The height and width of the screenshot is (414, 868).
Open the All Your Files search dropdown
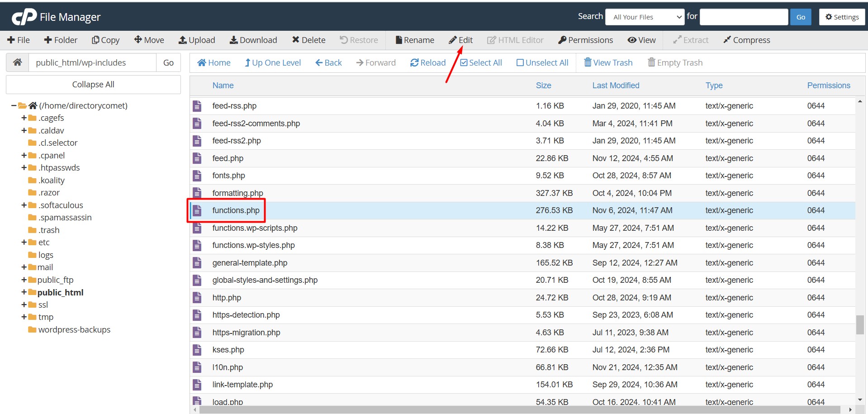pos(645,17)
